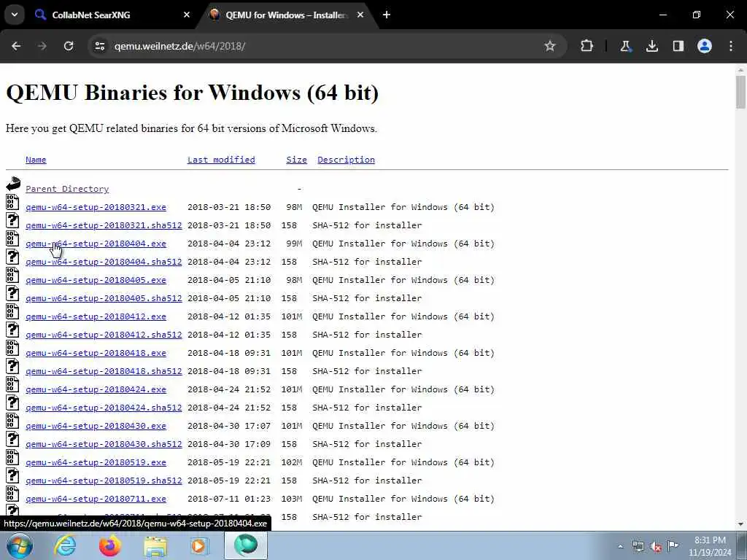Open the Parent Directory link
Image resolution: width=747 pixels, height=560 pixels.
[x=67, y=189]
